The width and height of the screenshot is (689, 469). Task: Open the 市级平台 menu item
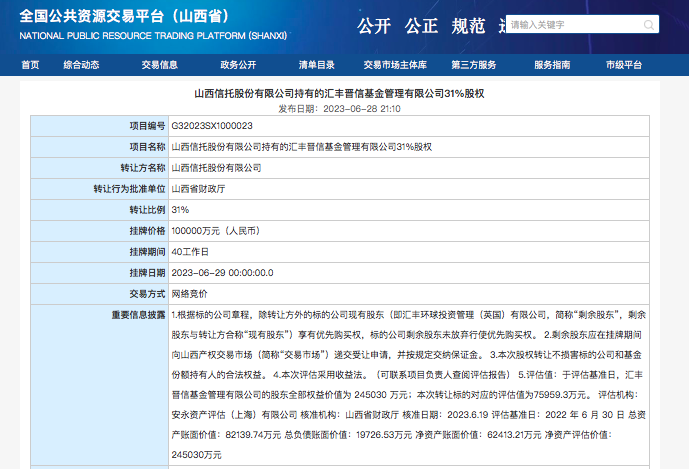[624, 65]
